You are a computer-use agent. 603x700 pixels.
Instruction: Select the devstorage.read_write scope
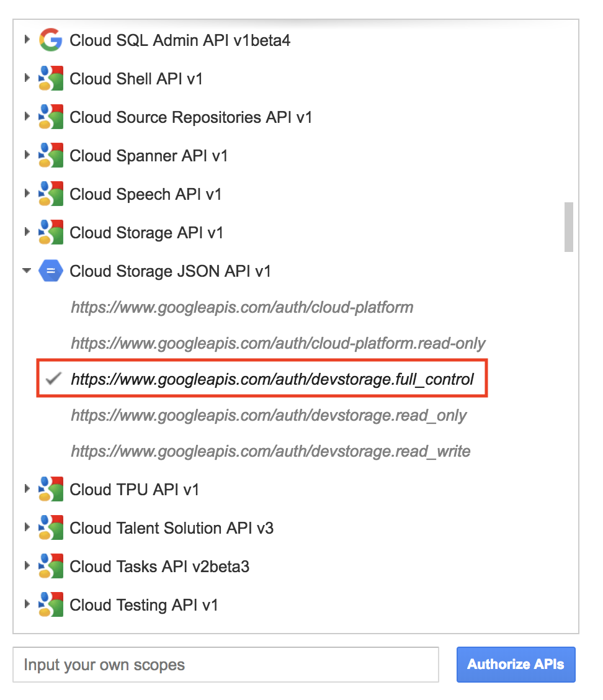(270, 451)
